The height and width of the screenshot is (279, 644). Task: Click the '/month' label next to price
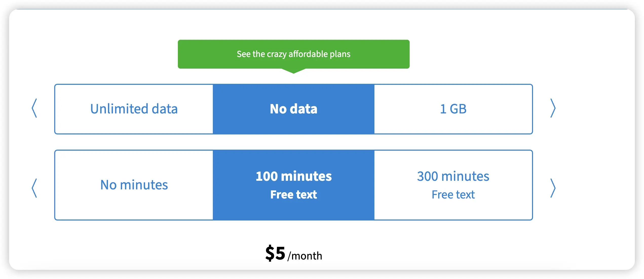tap(305, 256)
